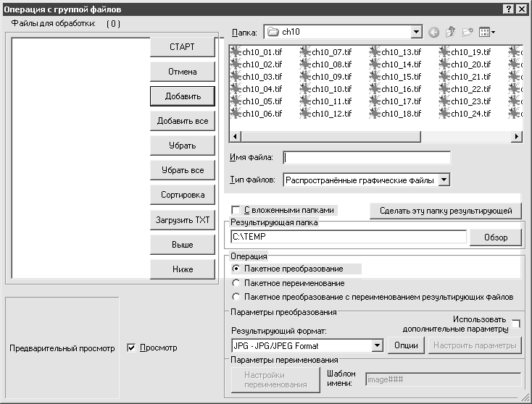This screenshot has height=404, width=532.
Task: Go back using the folder navigation arrow
Action: tap(433, 32)
